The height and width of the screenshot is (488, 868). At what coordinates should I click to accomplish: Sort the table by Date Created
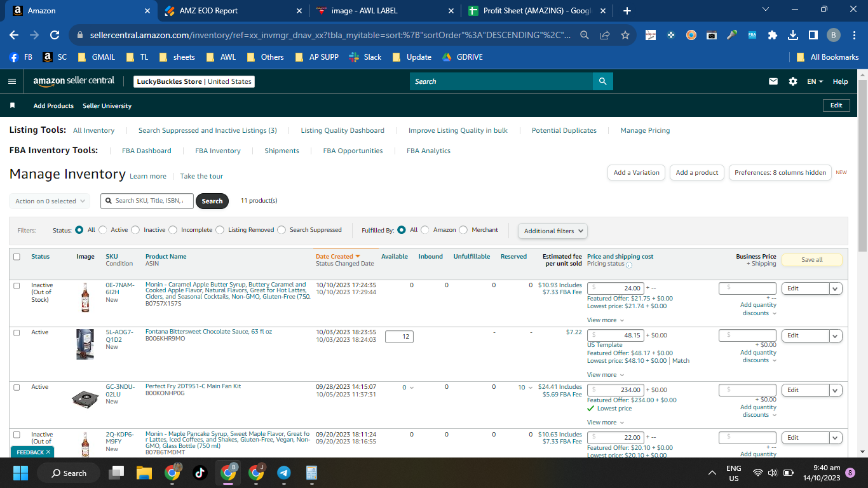[338, 257]
